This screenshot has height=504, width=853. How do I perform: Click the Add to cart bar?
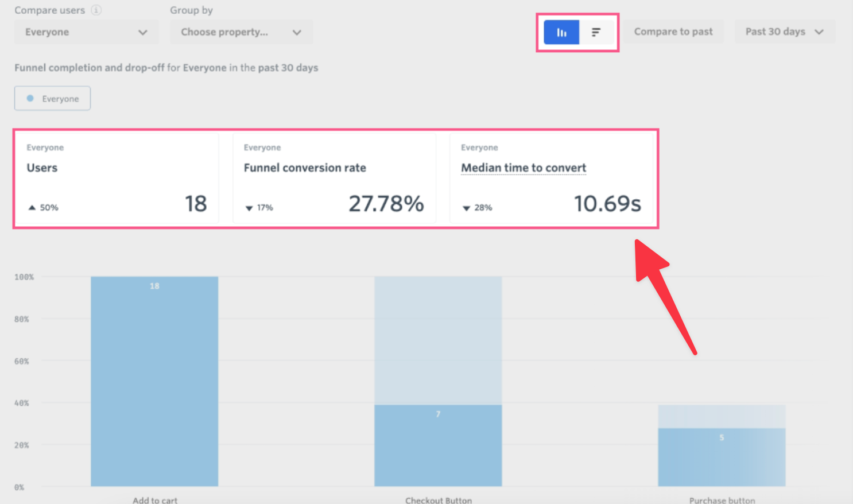(154, 382)
